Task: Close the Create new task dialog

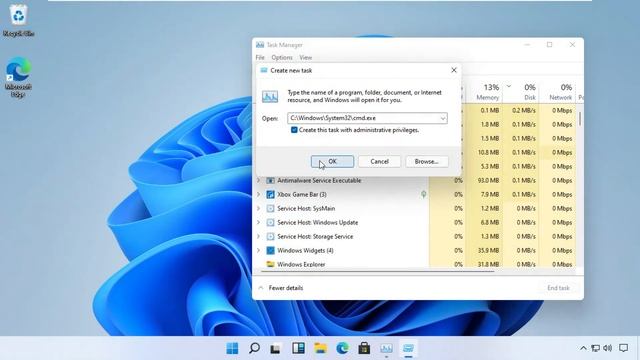Action: click(453, 70)
